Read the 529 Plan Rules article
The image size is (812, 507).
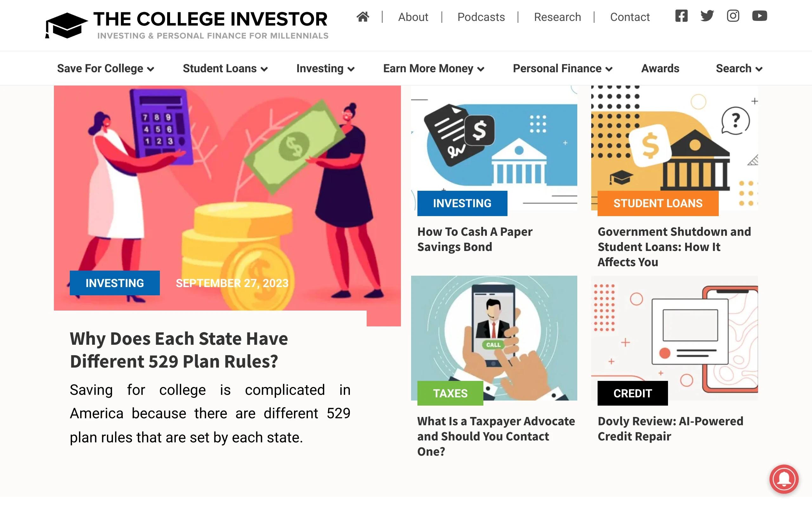(179, 350)
